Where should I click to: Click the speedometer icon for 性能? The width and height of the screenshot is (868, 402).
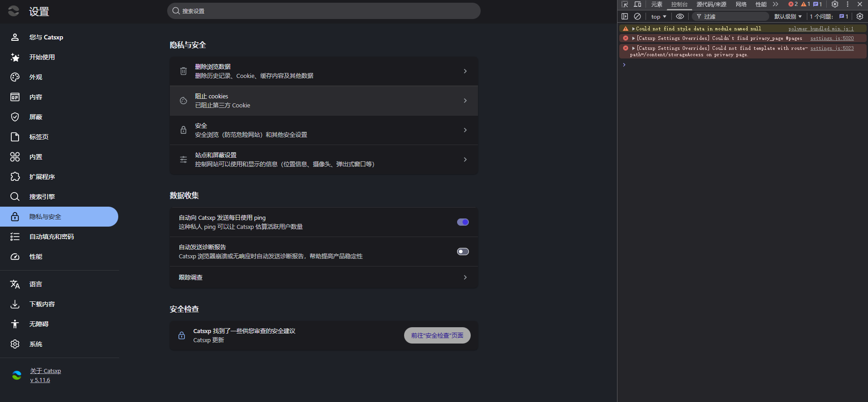click(15, 257)
